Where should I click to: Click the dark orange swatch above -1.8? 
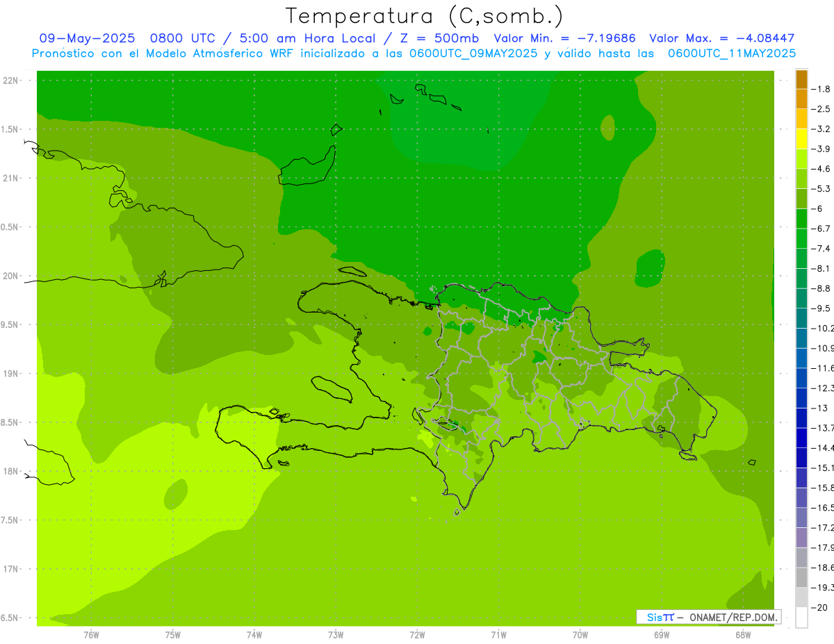tap(801, 79)
